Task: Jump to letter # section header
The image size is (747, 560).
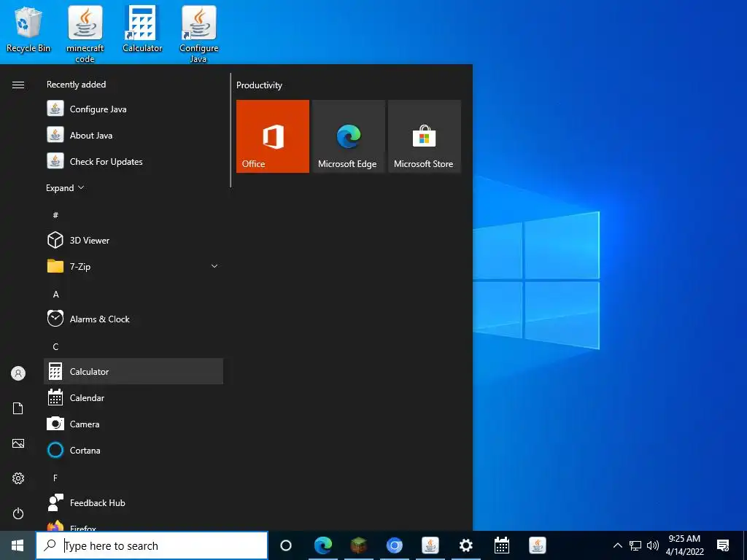Action: 55,215
